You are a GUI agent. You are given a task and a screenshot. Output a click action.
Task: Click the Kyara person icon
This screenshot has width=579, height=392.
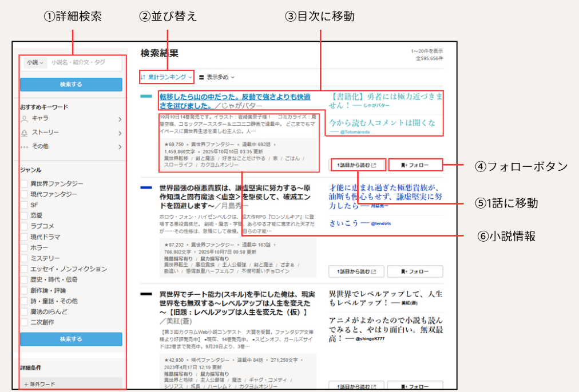[x=25, y=119]
